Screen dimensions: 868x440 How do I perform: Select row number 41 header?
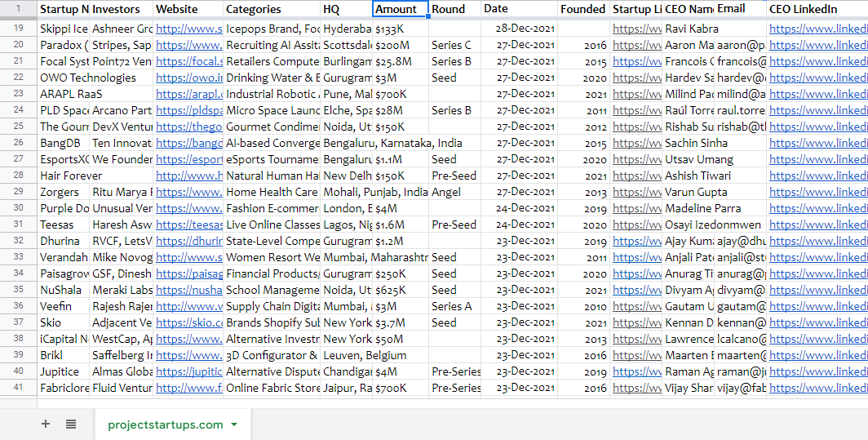[x=18, y=388]
